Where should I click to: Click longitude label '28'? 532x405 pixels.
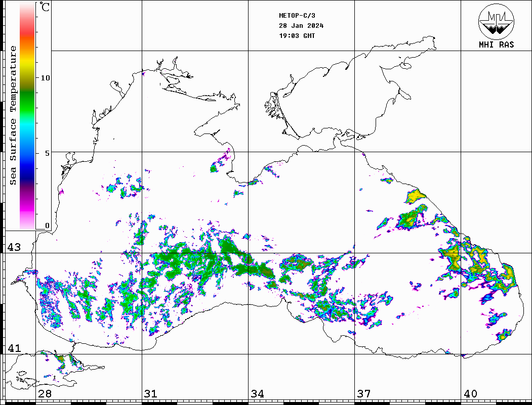tap(45, 393)
